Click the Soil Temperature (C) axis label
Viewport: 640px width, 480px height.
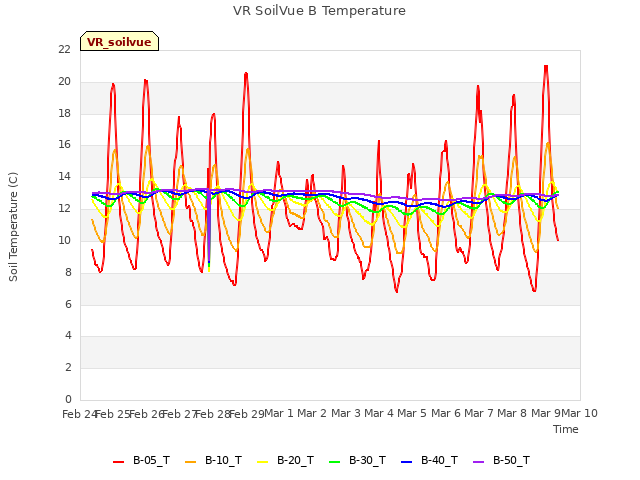[x=13, y=227]
